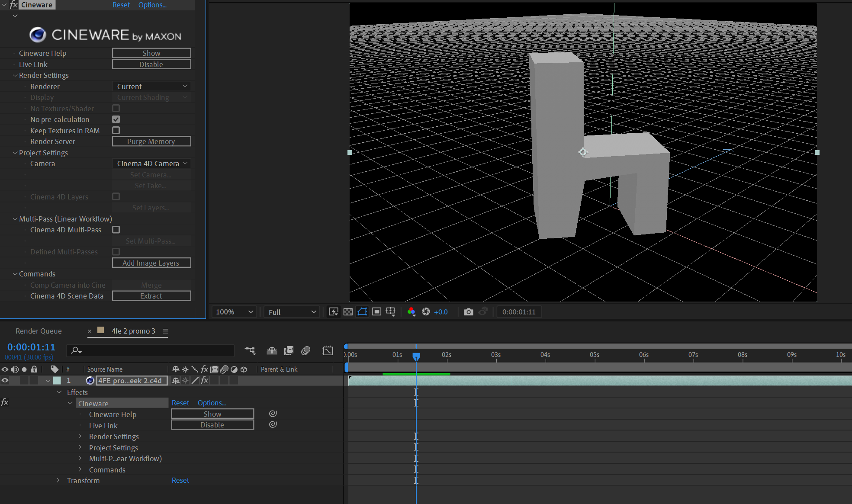Screen dimensions: 852x504
Task: Open the magnification ratio dropdown showing 100%
Action: coord(233,311)
